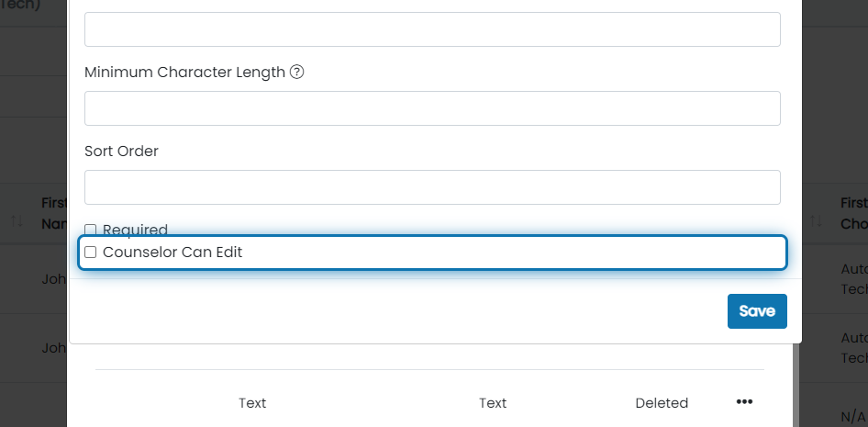Click the sort arrows beside First Name column
The width and height of the screenshot is (868, 427).
pos(17,221)
